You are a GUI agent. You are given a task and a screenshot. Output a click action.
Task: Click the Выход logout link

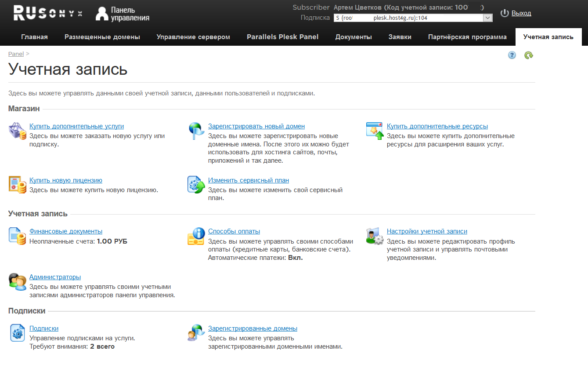[x=521, y=13]
